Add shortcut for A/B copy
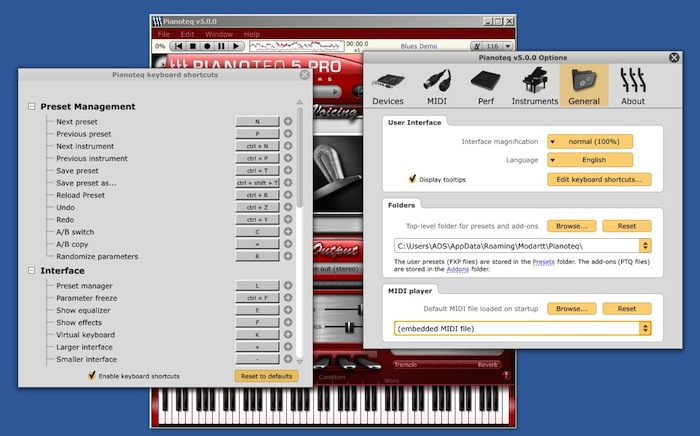The height and width of the screenshot is (436, 700). (x=288, y=244)
